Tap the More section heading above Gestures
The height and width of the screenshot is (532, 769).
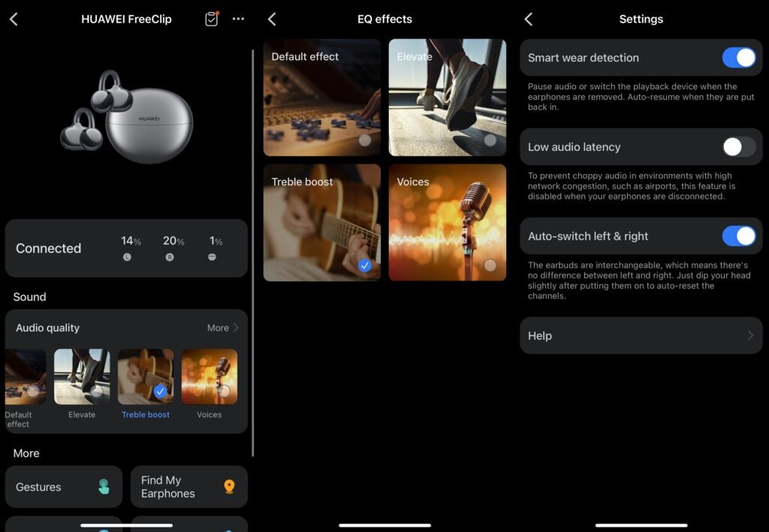tap(26, 453)
